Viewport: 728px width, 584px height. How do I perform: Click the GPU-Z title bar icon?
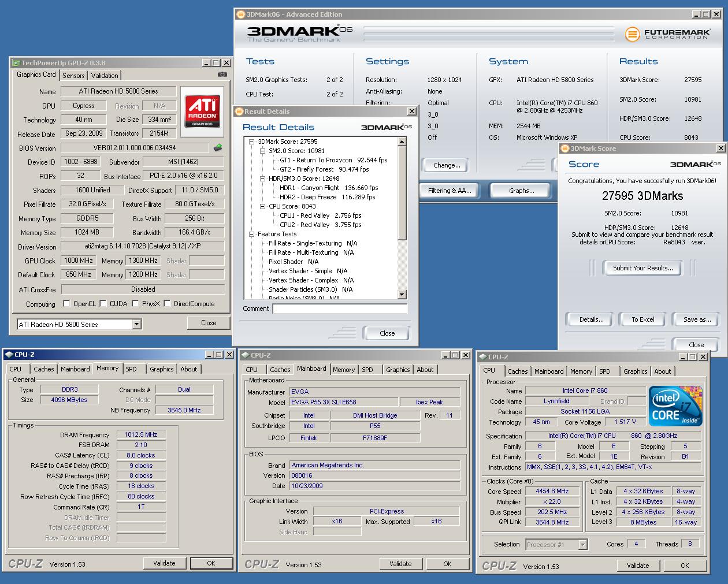(16, 63)
